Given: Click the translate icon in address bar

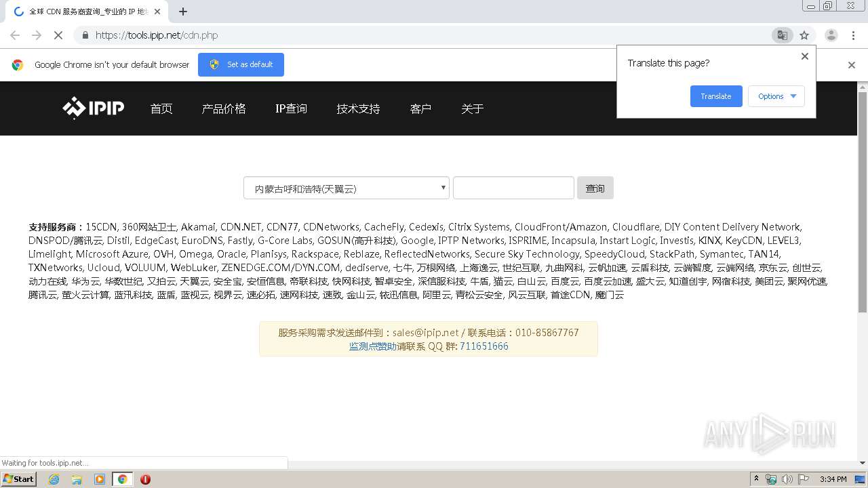Looking at the screenshot, I should (782, 35).
